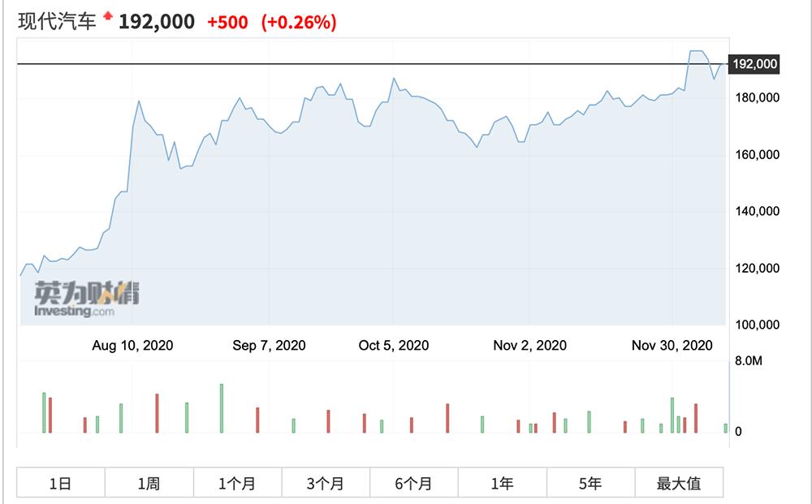Click the +500 price change value
The image size is (812, 504).
227,23
